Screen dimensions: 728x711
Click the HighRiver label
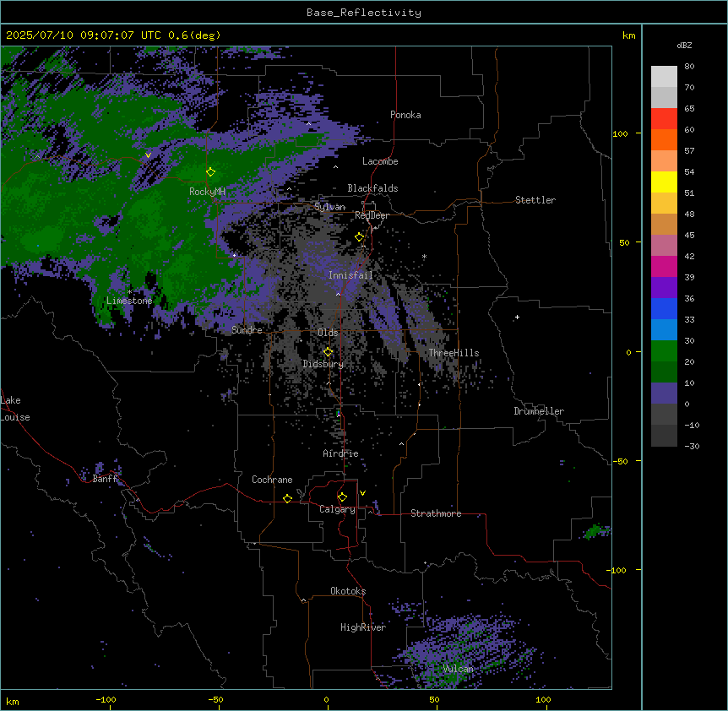click(x=363, y=627)
